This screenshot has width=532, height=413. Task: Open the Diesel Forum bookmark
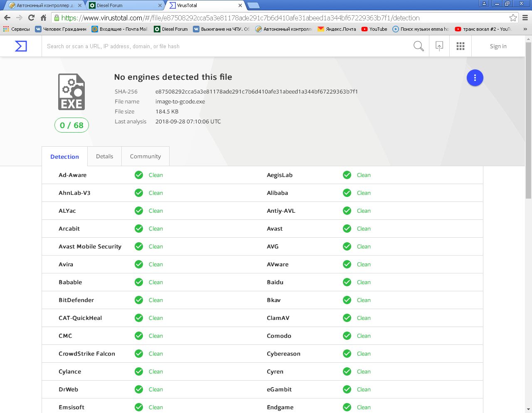(x=171, y=29)
